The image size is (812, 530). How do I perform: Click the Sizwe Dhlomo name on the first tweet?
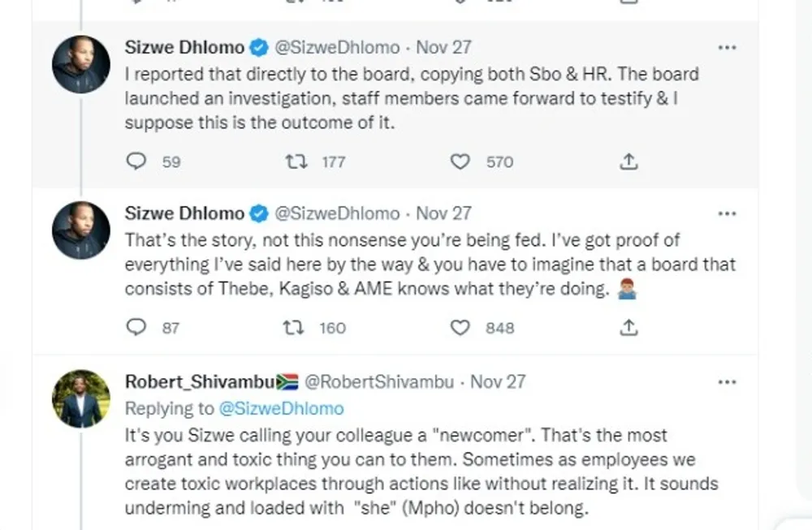pyautogui.click(x=184, y=48)
